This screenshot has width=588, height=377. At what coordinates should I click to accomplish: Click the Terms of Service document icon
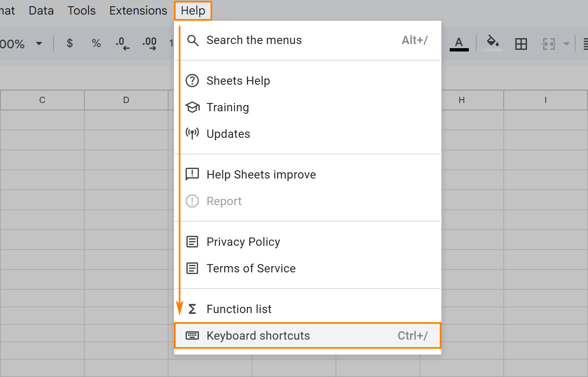pyautogui.click(x=192, y=268)
